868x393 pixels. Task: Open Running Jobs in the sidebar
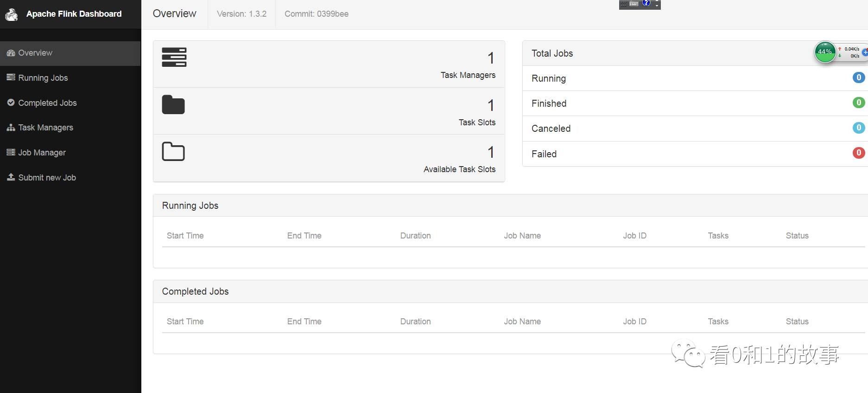[70, 78]
